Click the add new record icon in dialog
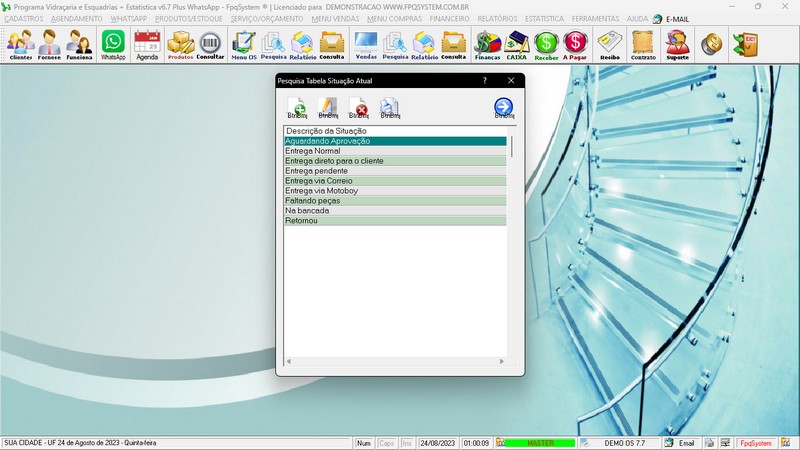 [297, 108]
